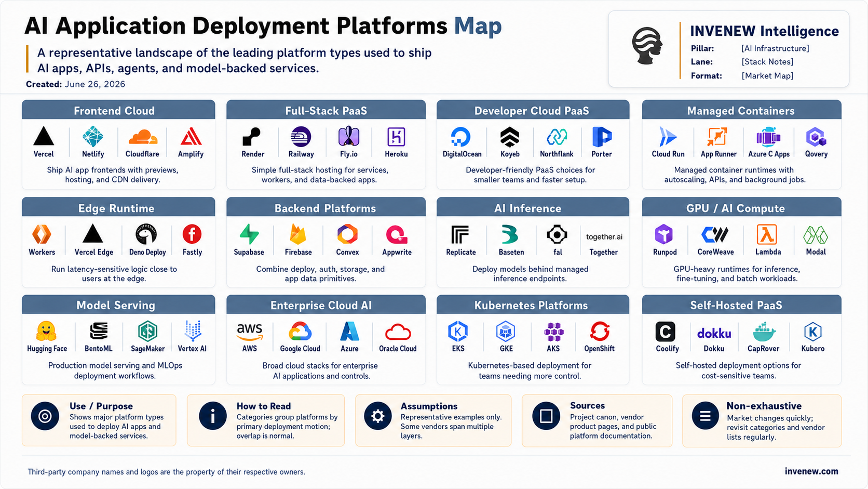Click the CoreWeave logo
The height and width of the screenshot is (489, 868).
point(715,235)
